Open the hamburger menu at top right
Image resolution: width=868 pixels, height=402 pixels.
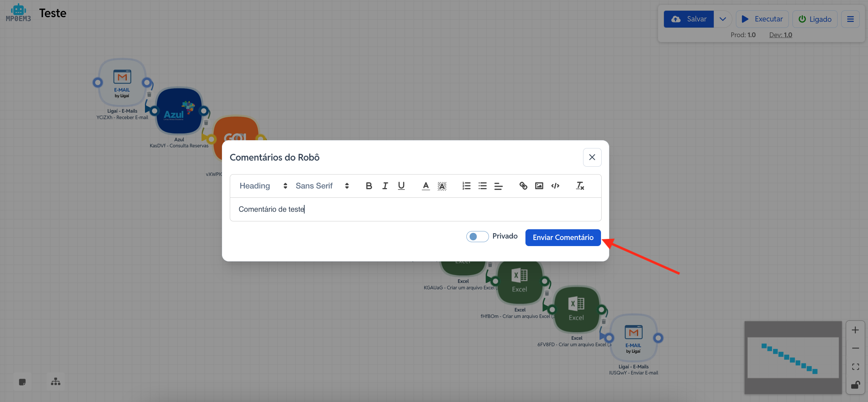[850, 19]
